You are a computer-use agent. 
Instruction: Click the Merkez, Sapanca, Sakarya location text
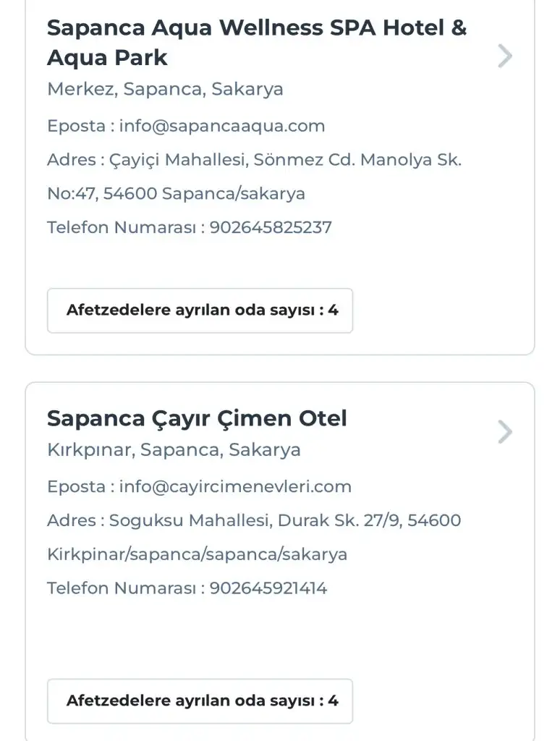click(x=165, y=89)
